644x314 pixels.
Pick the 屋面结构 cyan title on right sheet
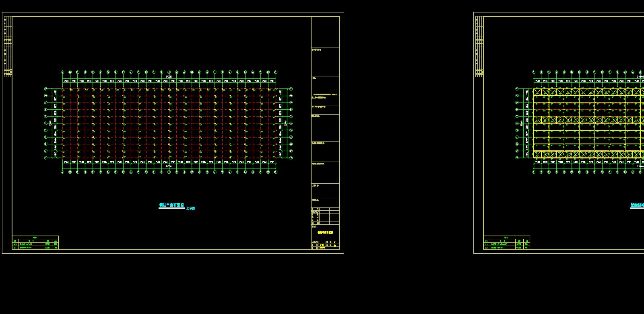pos(637,205)
